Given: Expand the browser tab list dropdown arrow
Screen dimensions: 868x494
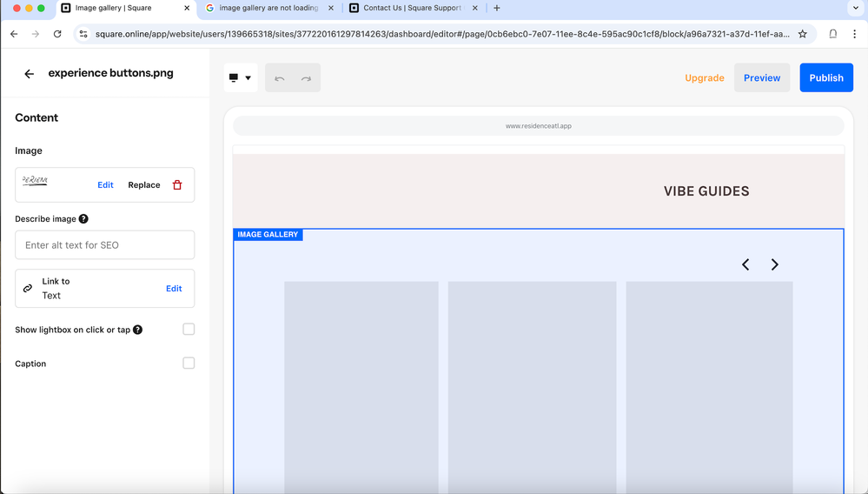Looking at the screenshot, I should coord(855,8).
